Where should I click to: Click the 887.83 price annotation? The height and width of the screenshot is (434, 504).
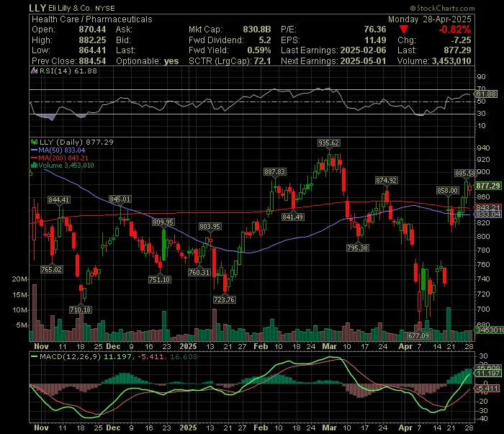(x=274, y=172)
